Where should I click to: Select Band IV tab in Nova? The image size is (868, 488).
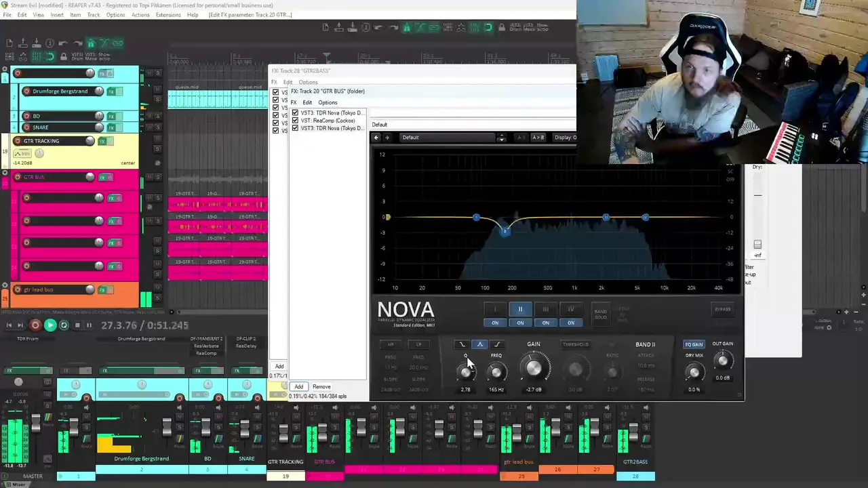(570, 309)
